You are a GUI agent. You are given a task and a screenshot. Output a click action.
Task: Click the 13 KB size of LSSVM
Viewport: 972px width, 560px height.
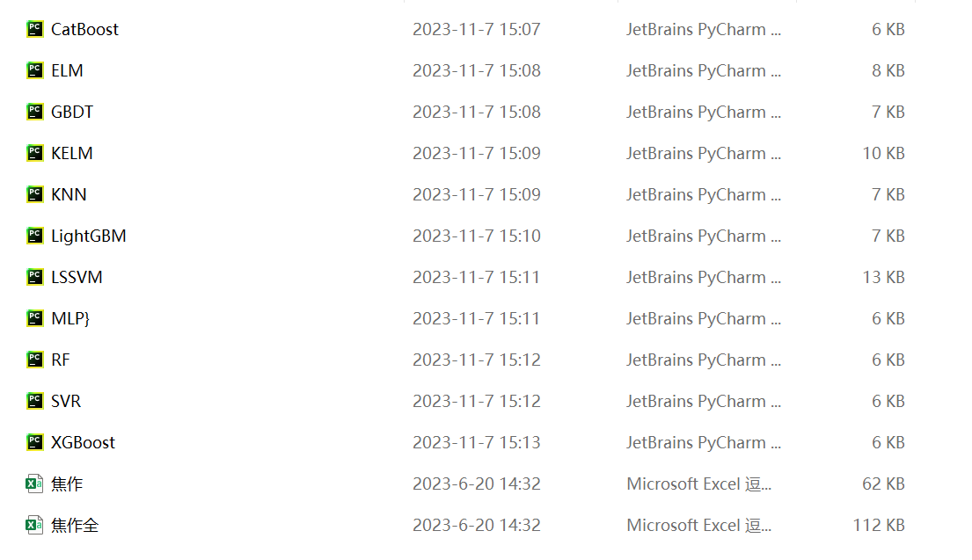883,277
